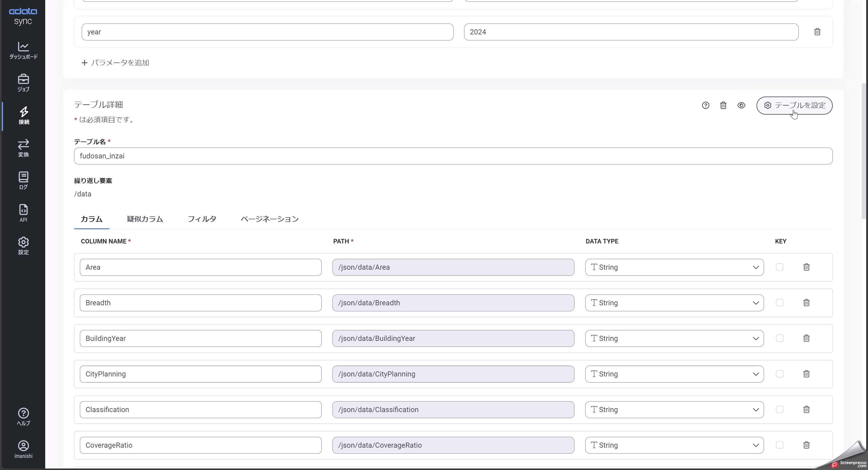Screen dimensions: 868x470
Task: Remove the BuildingYear column row
Action: 806,338
